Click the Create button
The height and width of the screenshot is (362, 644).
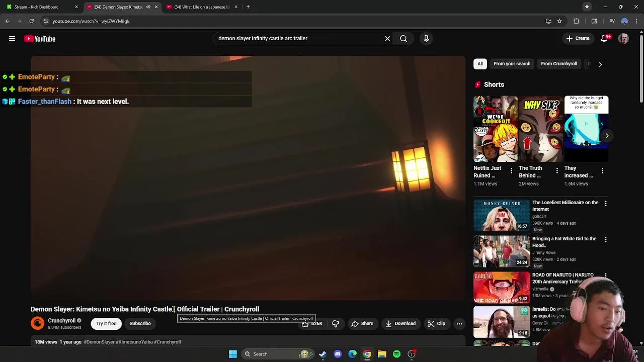click(578, 39)
